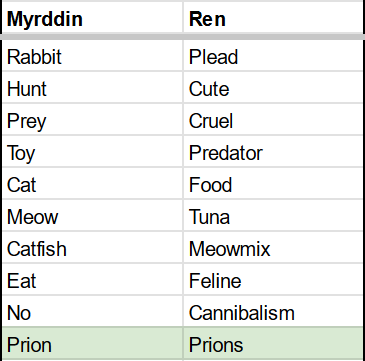Click the Prey cell

[x=93, y=120]
